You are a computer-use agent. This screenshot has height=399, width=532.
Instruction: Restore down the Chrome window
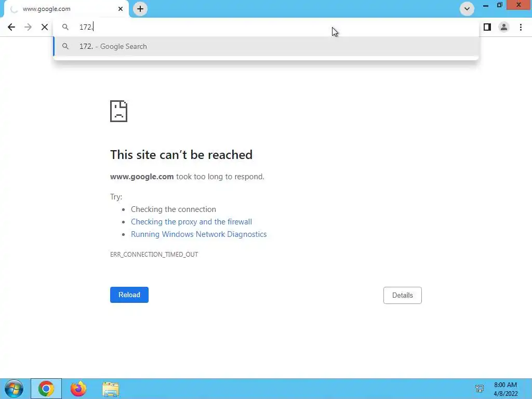point(499,5)
